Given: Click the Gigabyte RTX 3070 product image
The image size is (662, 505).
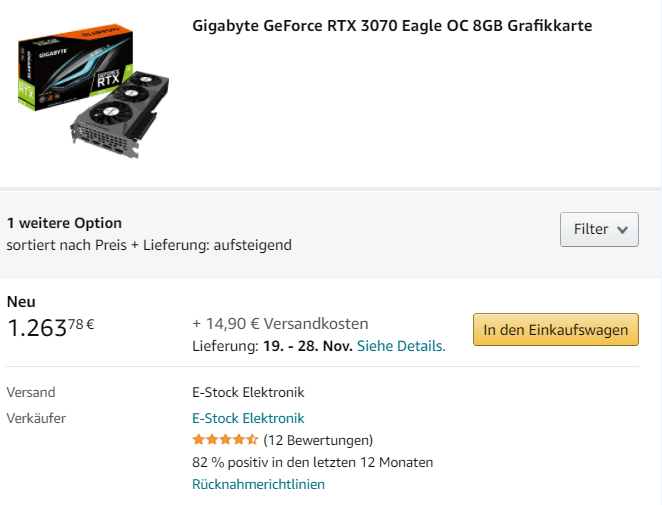Looking at the screenshot, I should click(93, 91).
